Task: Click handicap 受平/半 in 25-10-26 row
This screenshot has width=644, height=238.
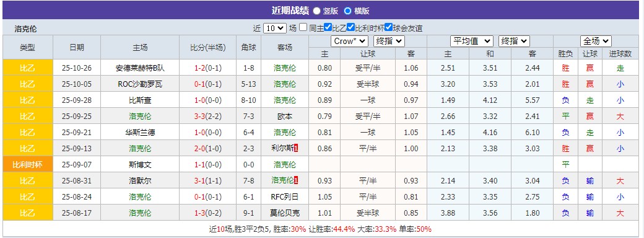Action: pyautogui.click(x=368, y=68)
